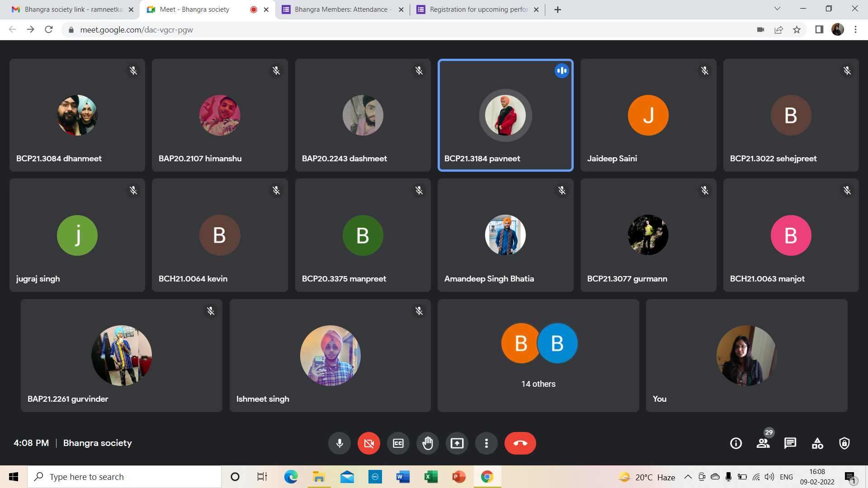
Task: Open Host controls shield icon
Action: coord(844,443)
